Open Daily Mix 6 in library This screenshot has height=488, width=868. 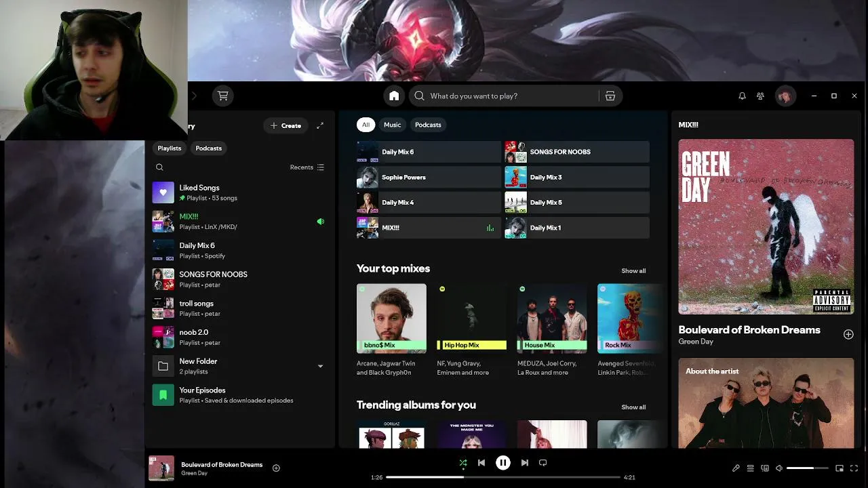click(x=239, y=251)
